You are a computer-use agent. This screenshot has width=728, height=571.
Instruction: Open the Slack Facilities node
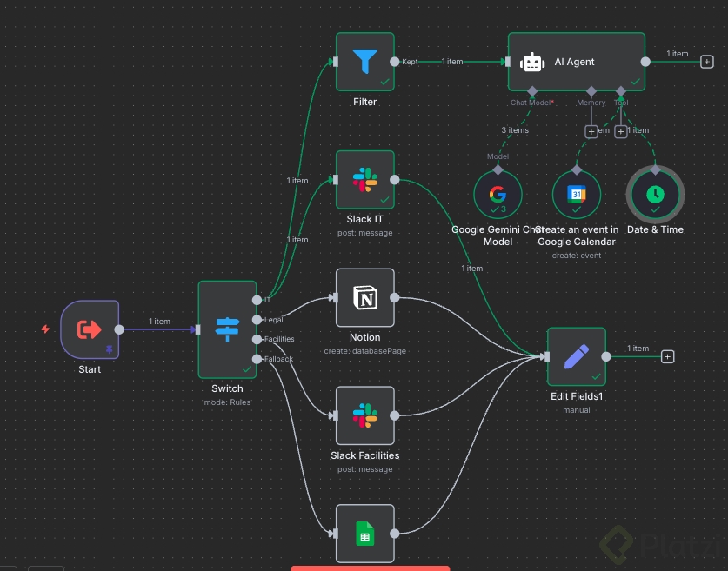tap(365, 415)
